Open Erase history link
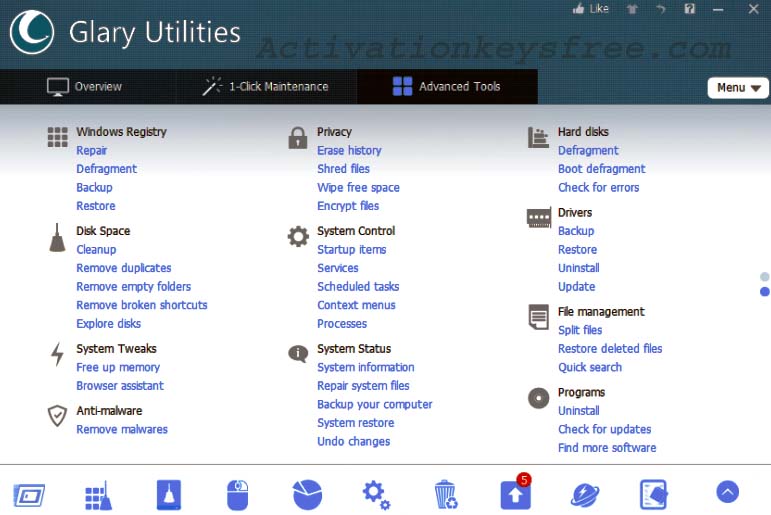Screen dimensions: 771x515 tap(349, 151)
